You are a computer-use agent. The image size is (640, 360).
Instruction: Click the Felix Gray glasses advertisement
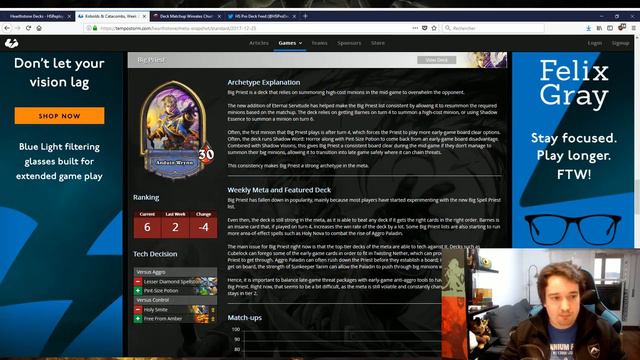573,150
